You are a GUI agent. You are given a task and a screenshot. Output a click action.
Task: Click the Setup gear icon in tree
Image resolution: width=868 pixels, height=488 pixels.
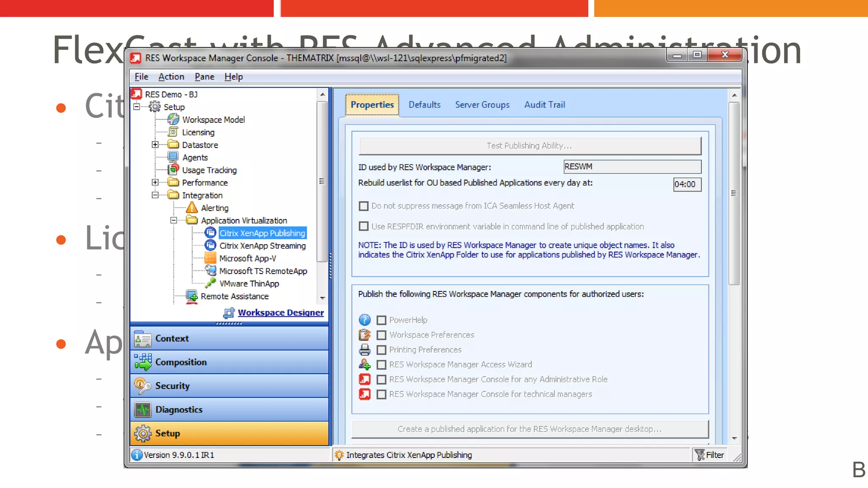(155, 107)
